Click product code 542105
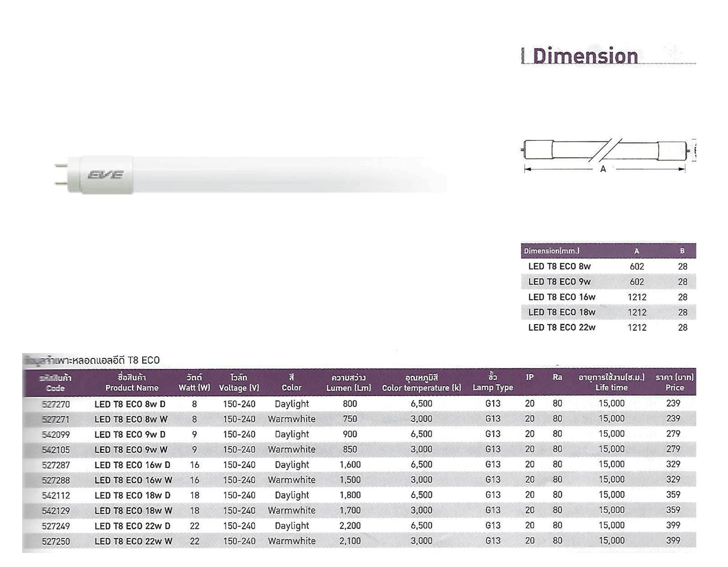Screen dimensions: 728x567 (56, 450)
